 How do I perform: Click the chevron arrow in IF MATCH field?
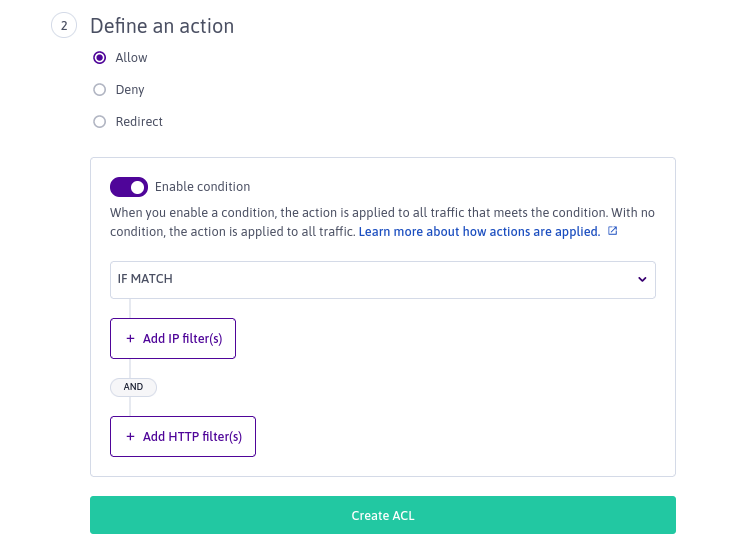(642, 280)
